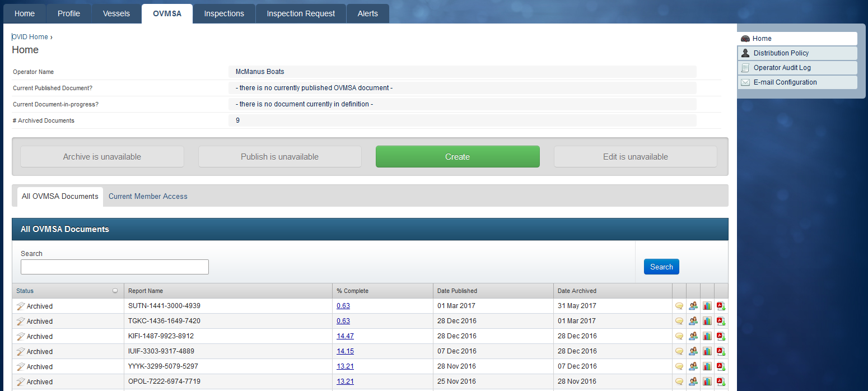Download PDF for IUIF-3303-9317-4889
The image size is (868, 391).
point(721,351)
